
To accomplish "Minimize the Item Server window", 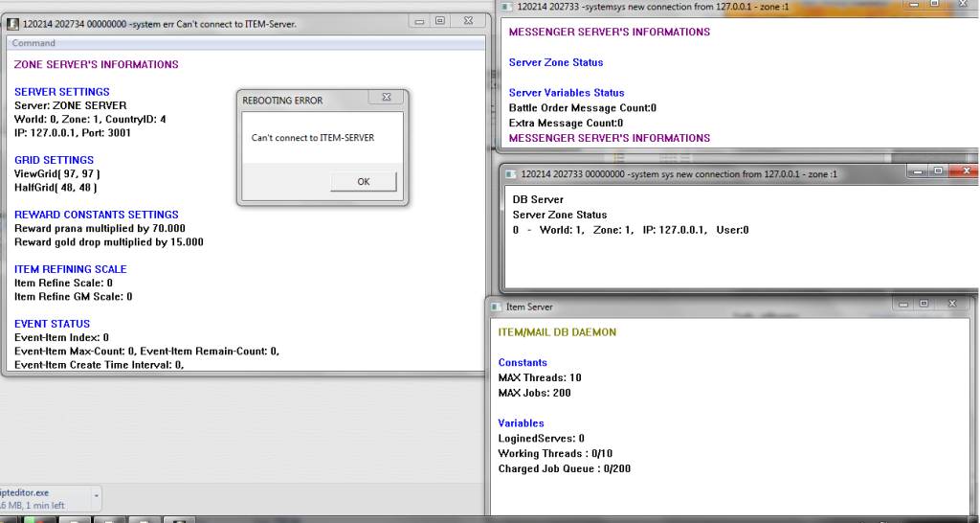I will pos(902,304).
